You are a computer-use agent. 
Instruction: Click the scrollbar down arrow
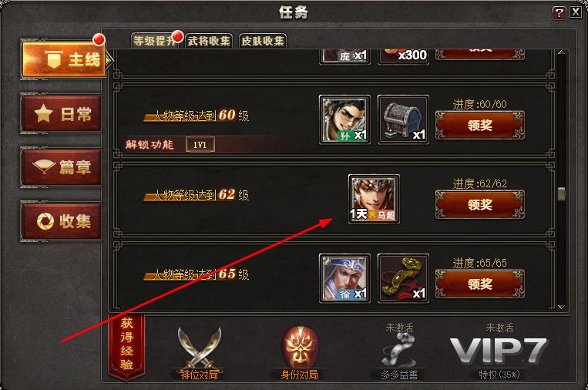coord(561,307)
